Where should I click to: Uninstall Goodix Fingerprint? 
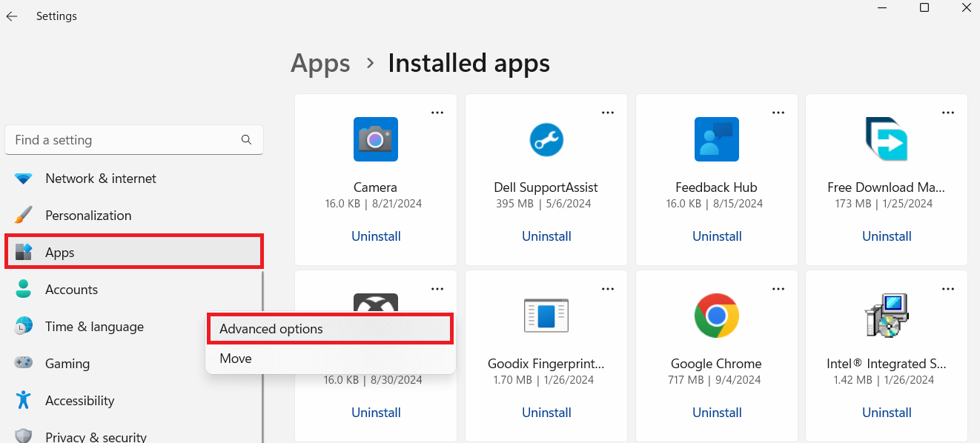546,413
